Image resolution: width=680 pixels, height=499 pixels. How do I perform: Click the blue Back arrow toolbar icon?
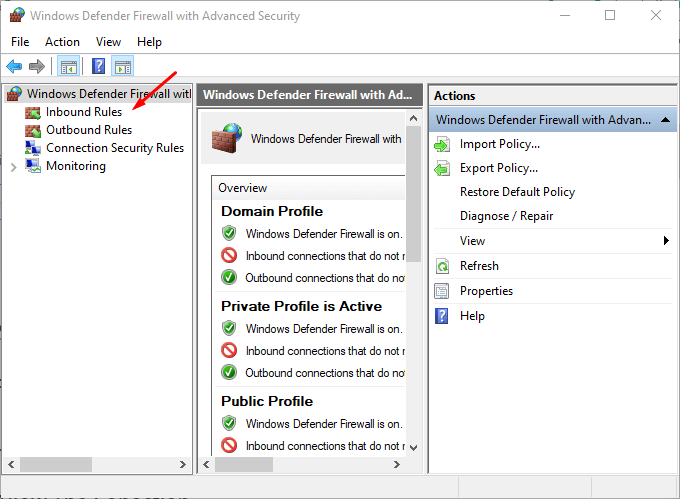coord(14,67)
